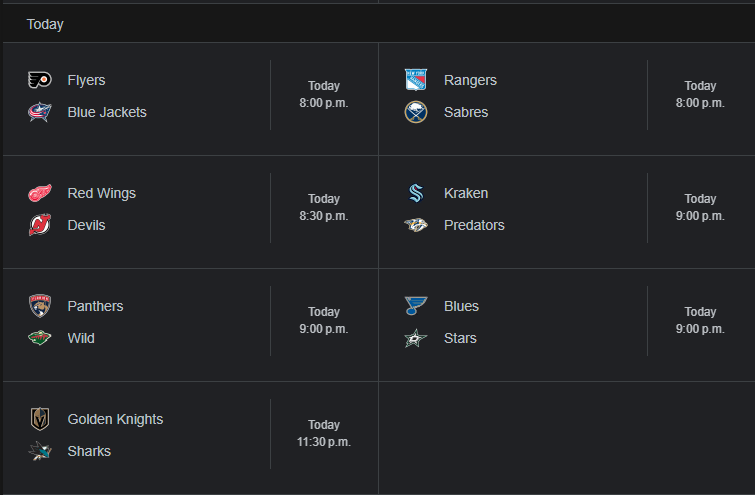
Task: Click the Rangers team logo
Action: pyautogui.click(x=416, y=80)
